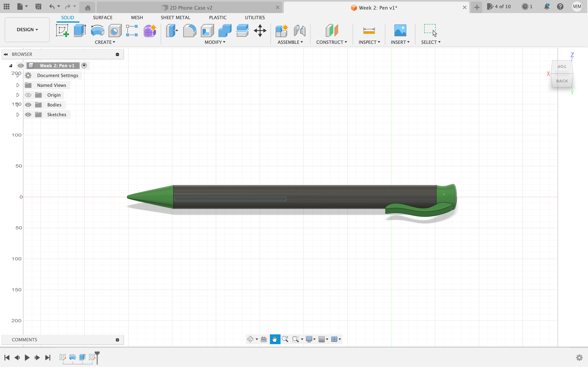Open the Insert image tool

(x=400, y=31)
